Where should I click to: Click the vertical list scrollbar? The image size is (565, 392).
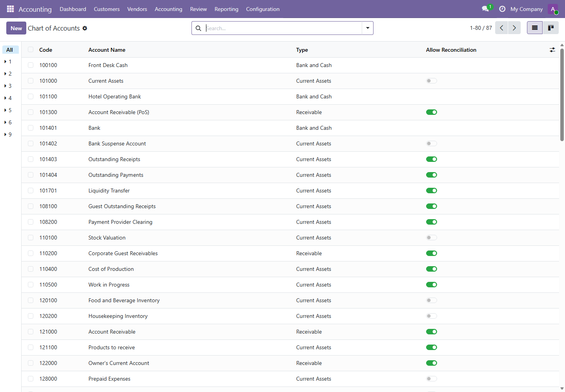pyautogui.click(x=562, y=94)
